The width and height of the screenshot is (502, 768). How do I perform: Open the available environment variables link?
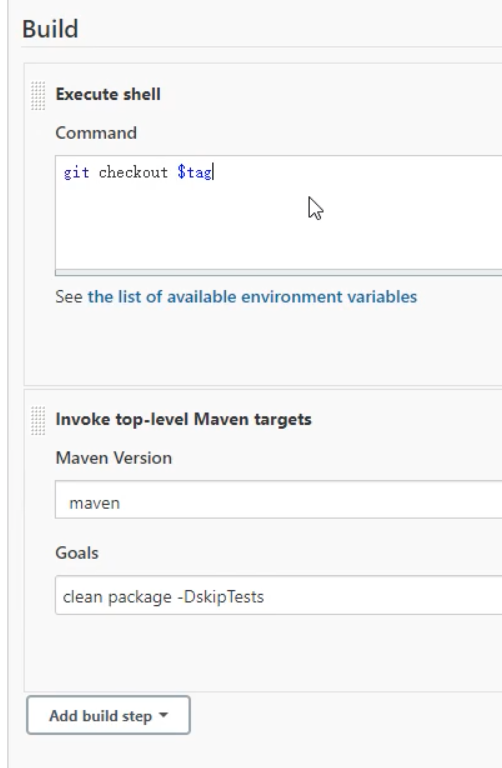252,297
